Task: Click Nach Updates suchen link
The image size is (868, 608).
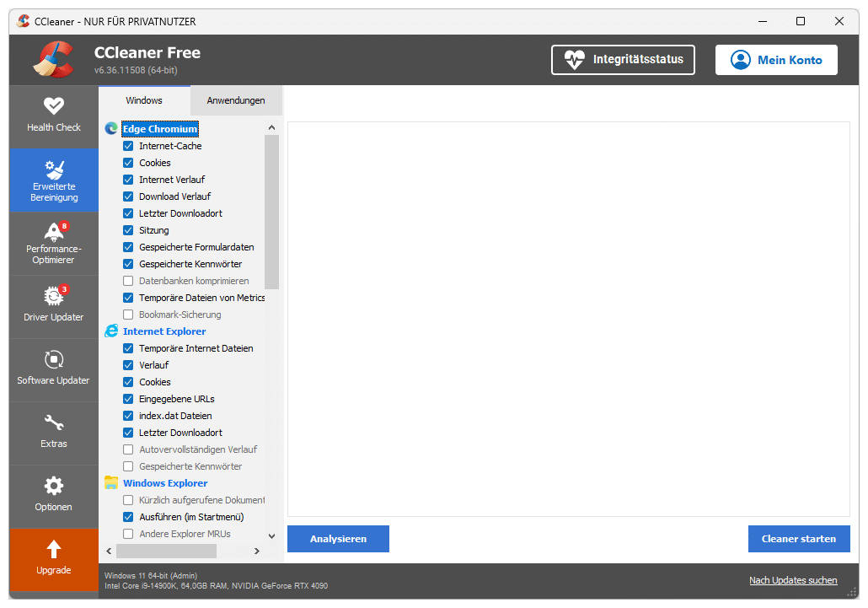Action: tap(793, 580)
